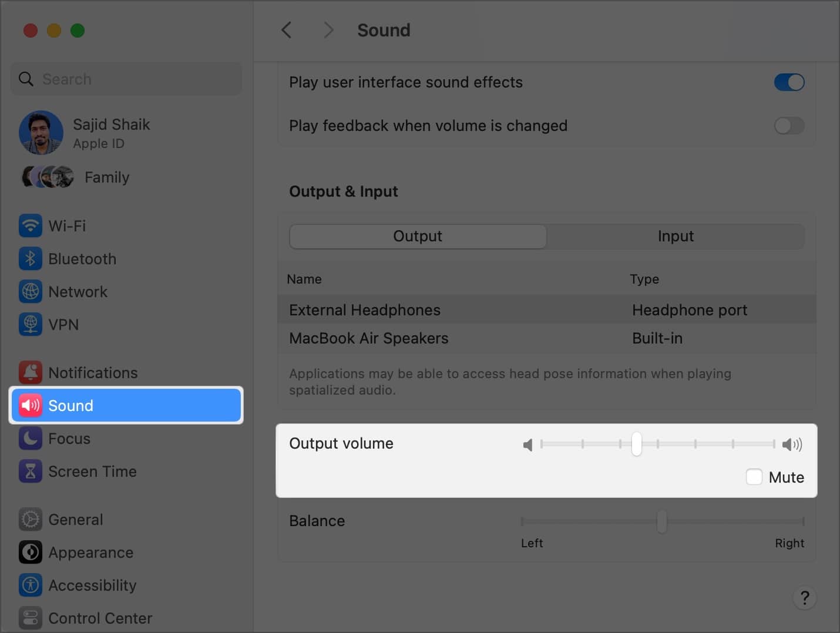Click the Notifications bell icon
This screenshot has height=633, width=840.
[30, 372]
